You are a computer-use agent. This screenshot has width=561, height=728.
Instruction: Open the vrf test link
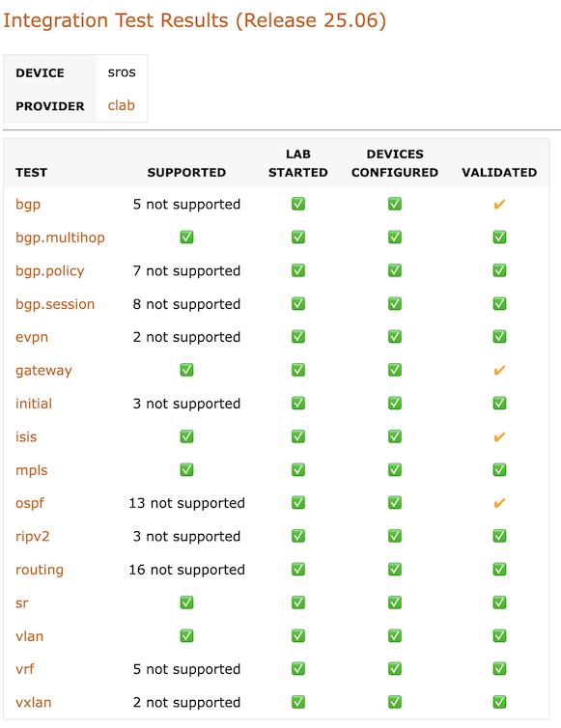tap(24, 669)
